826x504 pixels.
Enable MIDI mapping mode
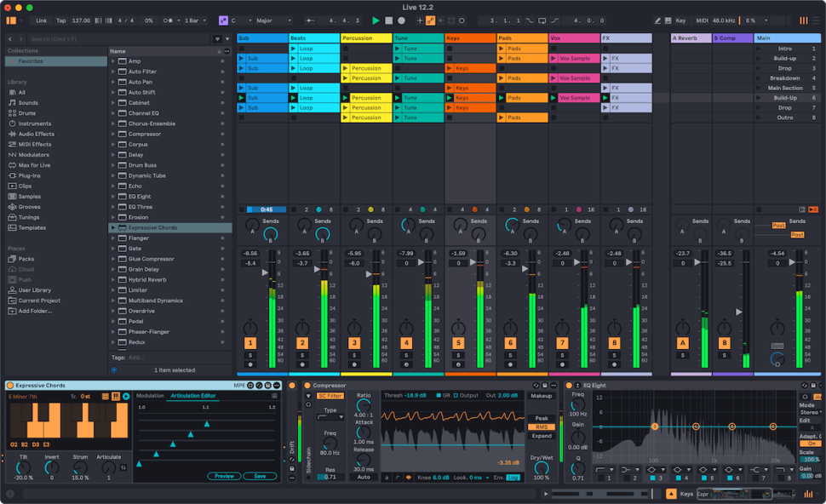702,20
